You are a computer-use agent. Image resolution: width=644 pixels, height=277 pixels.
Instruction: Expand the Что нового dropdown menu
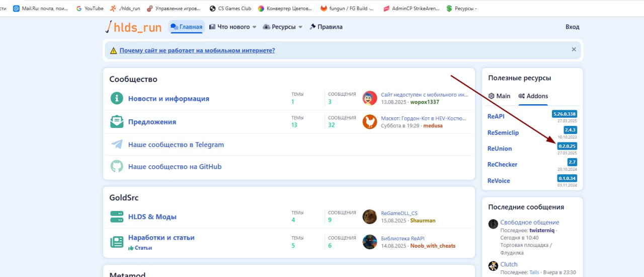click(254, 27)
